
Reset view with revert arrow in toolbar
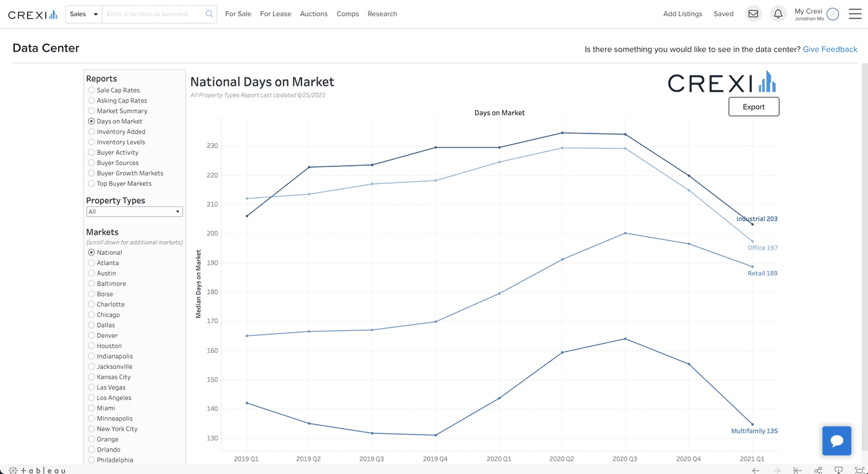[797, 470]
